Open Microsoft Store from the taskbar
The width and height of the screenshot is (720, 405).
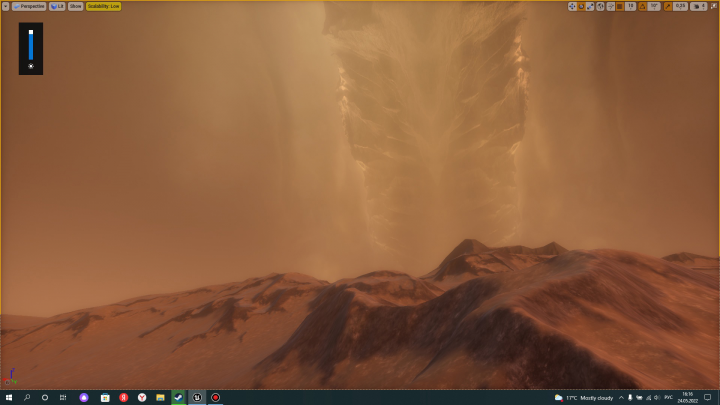105,398
